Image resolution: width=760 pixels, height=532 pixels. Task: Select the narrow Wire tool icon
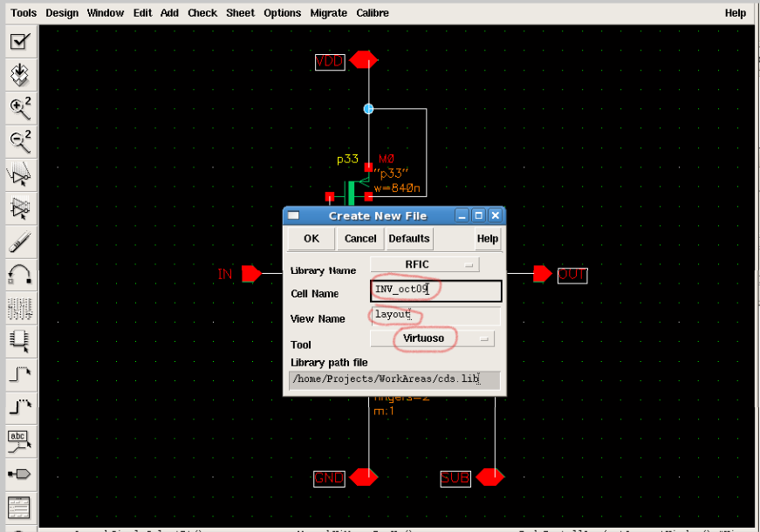coord(20,374)
